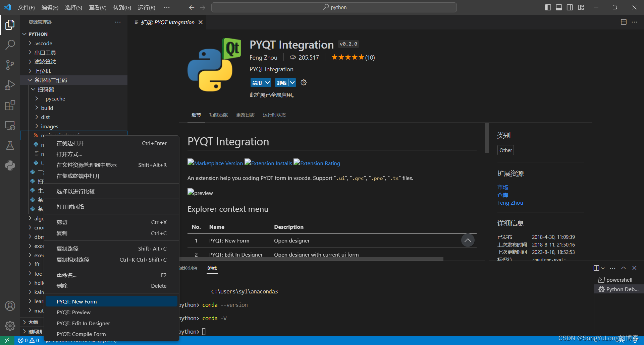Open the Extensions view
644x345 pixels.
point(10,105)
